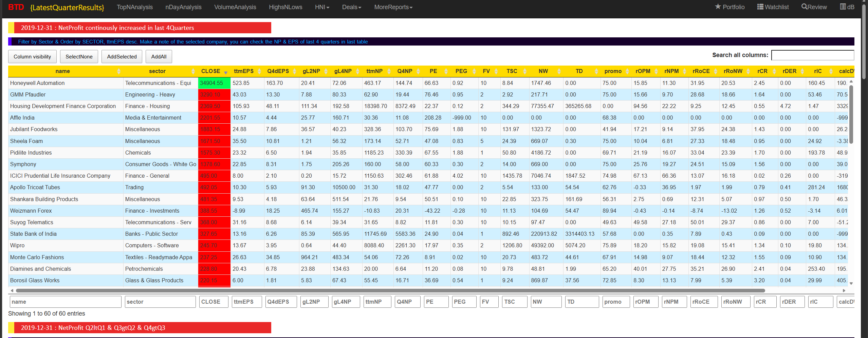Screen dimensions: 868x338
Task: Sort table by rRoCE column
Action: (704, 71)
